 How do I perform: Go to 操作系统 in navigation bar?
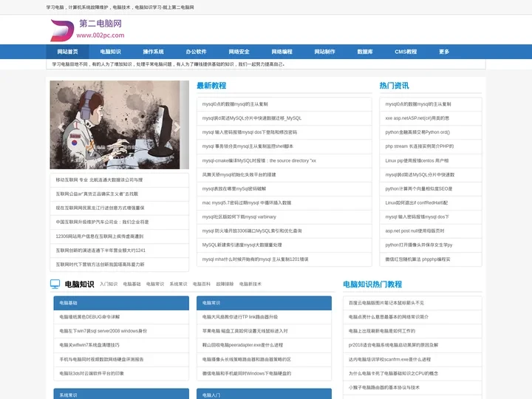tap(153, 52)
